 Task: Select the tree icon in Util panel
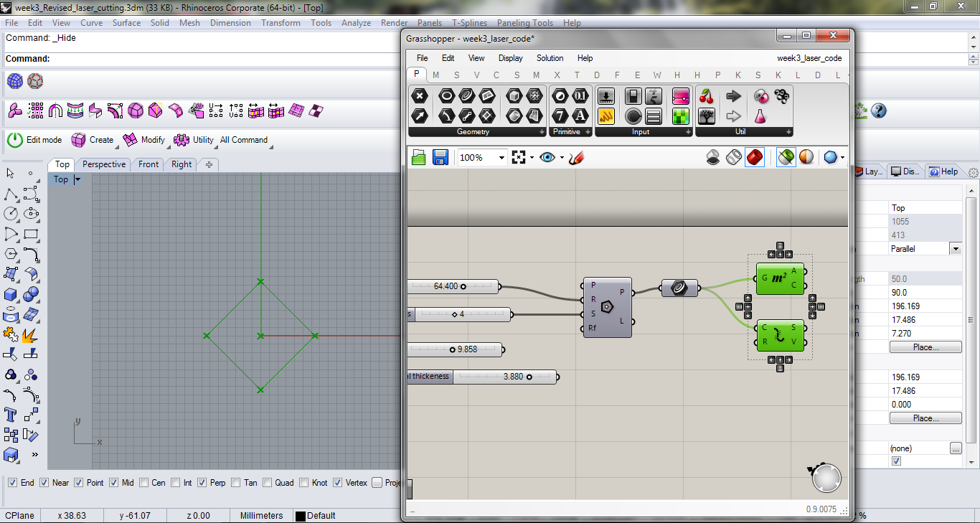pos(706,116)
